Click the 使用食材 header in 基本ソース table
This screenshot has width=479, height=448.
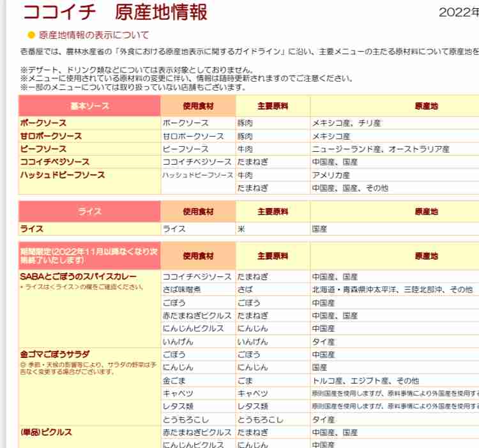(198, 106)
